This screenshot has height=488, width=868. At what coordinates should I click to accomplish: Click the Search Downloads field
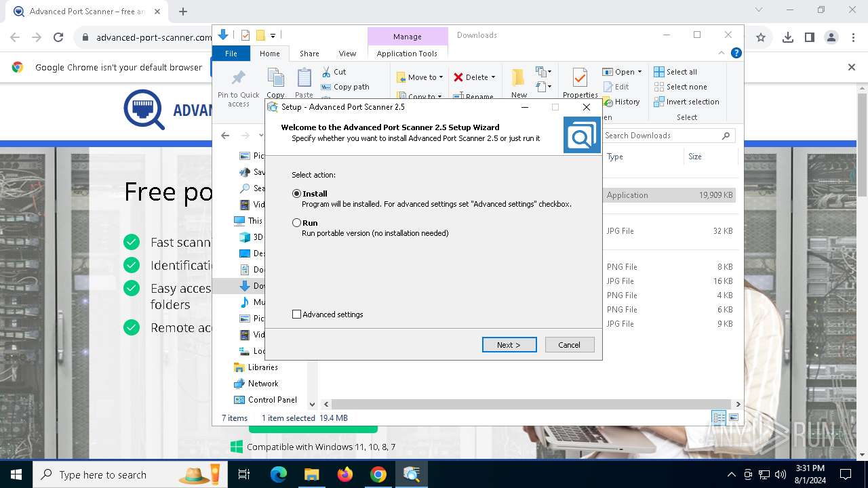click(x=668, y=136)
